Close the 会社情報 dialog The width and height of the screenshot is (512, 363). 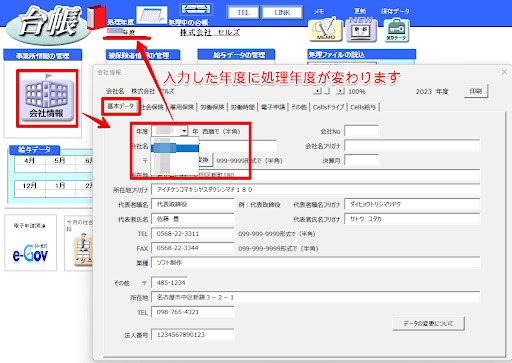point(504,72)
